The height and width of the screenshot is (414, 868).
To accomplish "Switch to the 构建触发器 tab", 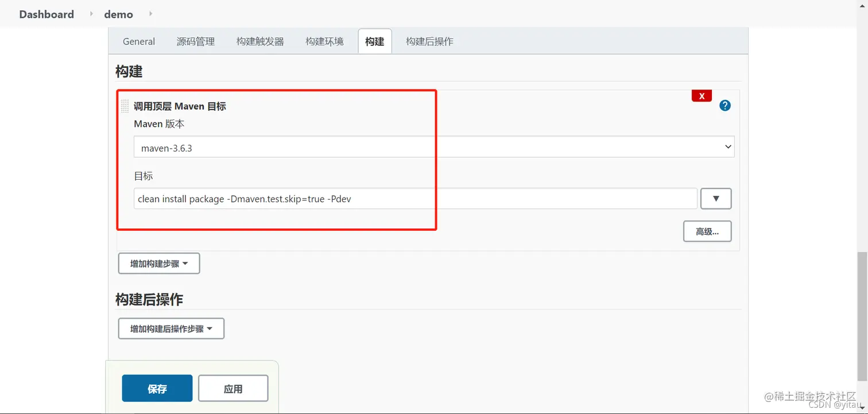I will tap(260, 41).
